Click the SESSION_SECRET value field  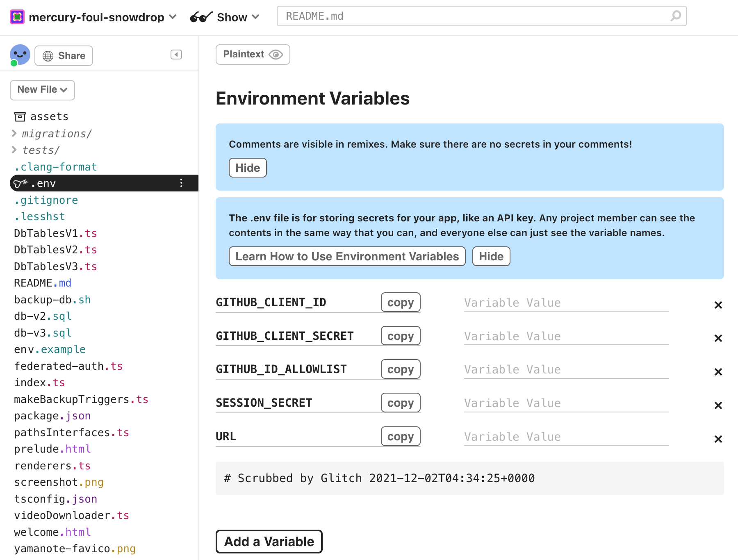(x=566, y=403)
